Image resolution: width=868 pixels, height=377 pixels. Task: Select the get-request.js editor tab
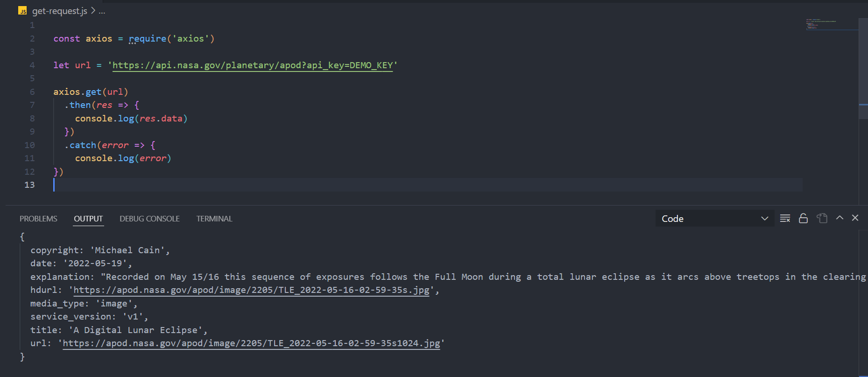[x=59, y=10]
